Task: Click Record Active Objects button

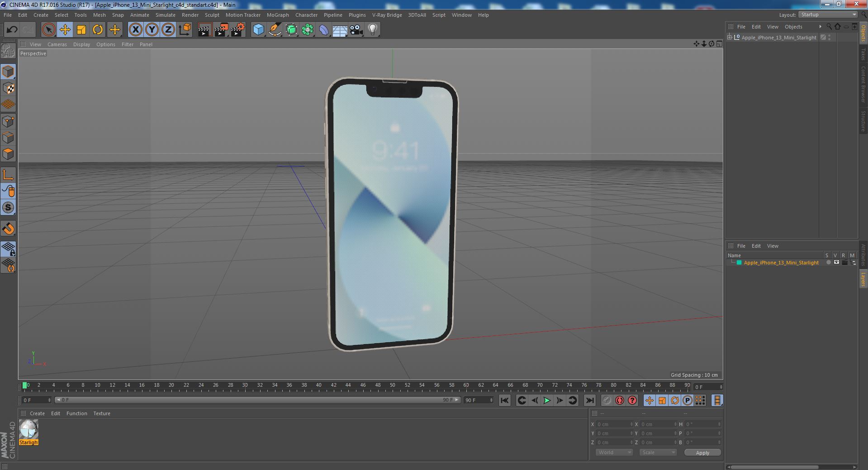Action: pos(607,400)
